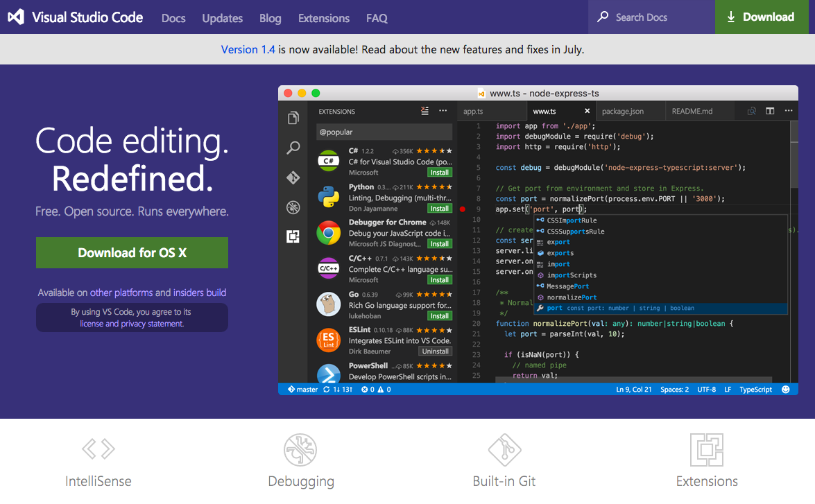815x504 pixels.
Task: Click the red breakpoint dot on line 9
Action: click(463, 209)
